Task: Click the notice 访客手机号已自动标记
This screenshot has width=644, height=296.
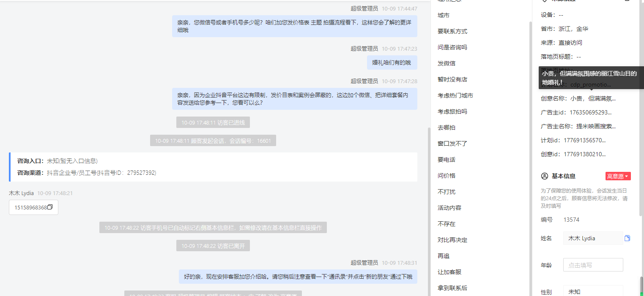Action: pos(213,228)
